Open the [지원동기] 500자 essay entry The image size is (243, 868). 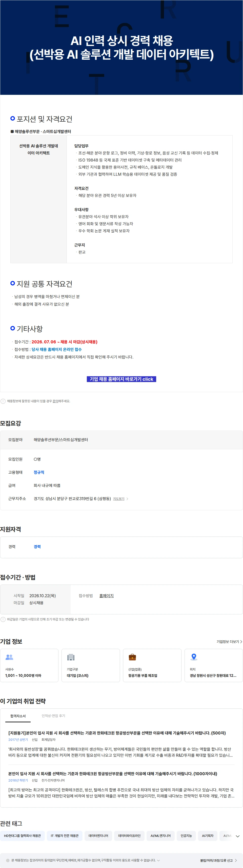117,733
